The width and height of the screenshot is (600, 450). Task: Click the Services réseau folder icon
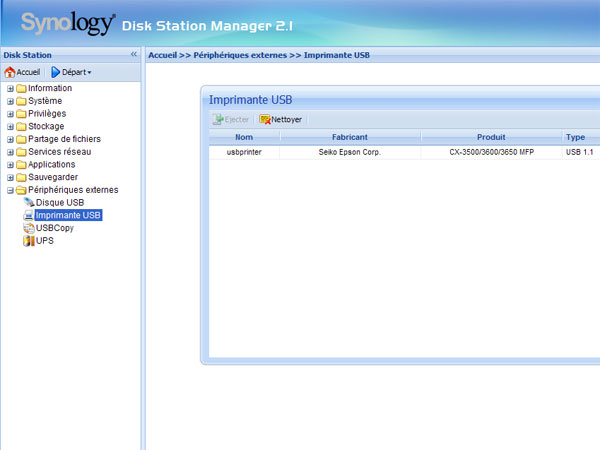[21, 152]
